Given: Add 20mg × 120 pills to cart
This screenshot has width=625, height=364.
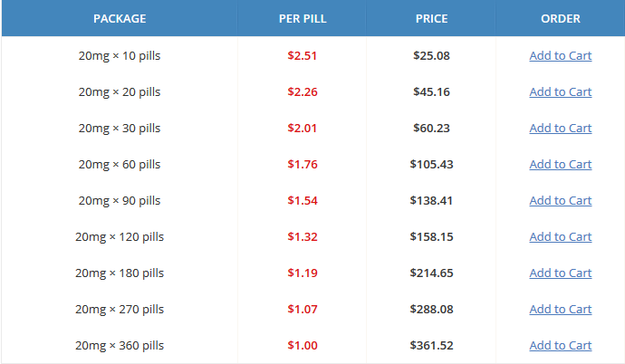Looking at the screenshot, I should pos(560,237).
